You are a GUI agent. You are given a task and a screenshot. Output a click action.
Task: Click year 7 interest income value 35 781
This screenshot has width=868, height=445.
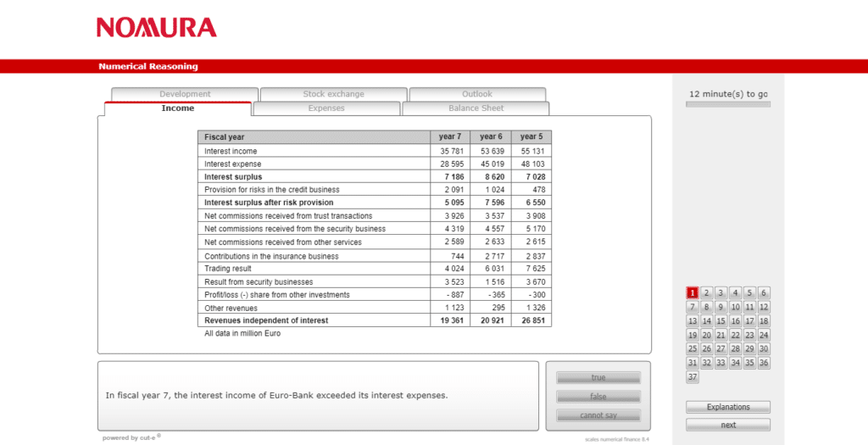(453, 151)
